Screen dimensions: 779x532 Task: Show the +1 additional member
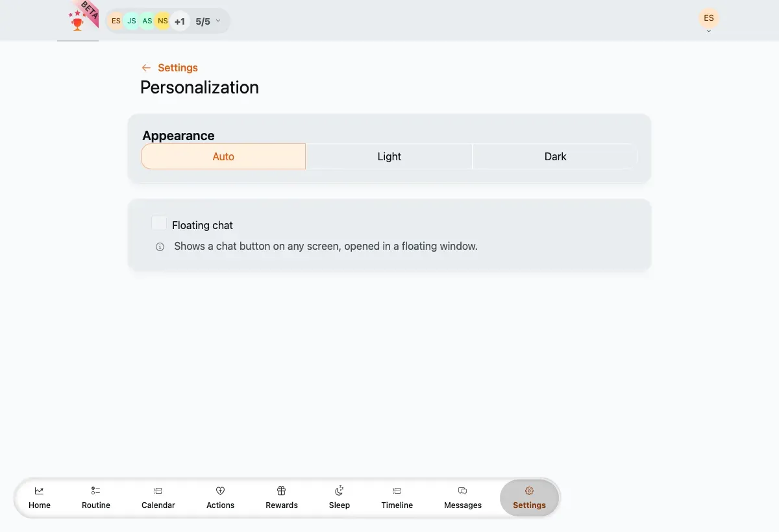(x=179, y=21)
